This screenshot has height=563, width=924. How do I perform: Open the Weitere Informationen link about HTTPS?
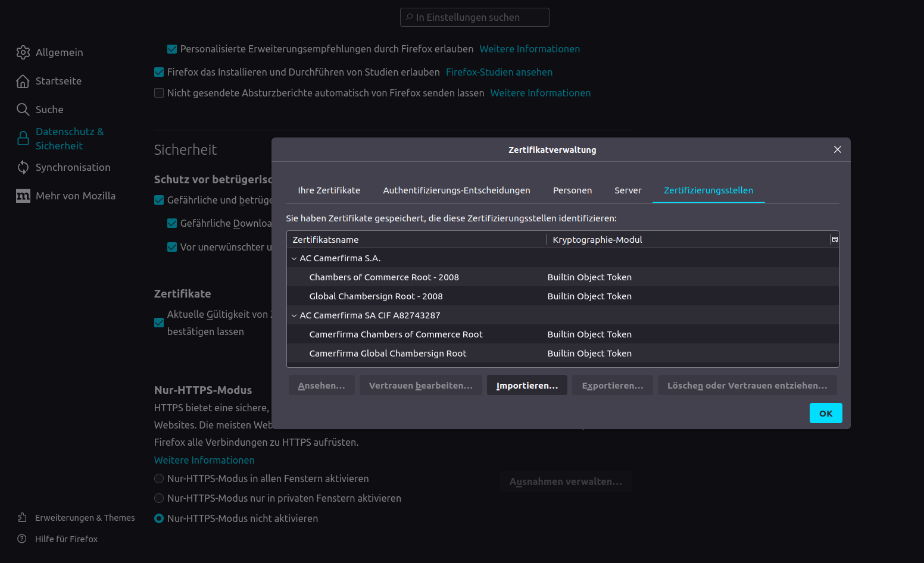[204, 459]
